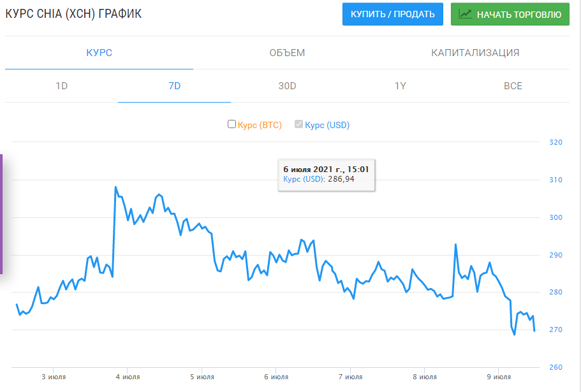Show the КАПИТАЛИЗАЦИЯ tab
581x392 pixels.
coord(475,53)
